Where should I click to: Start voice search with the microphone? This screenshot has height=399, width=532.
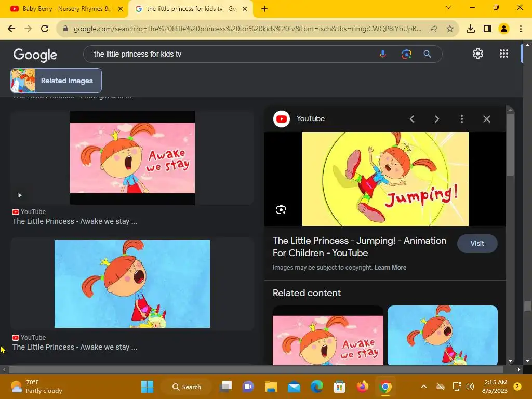[x=383, y=54]
